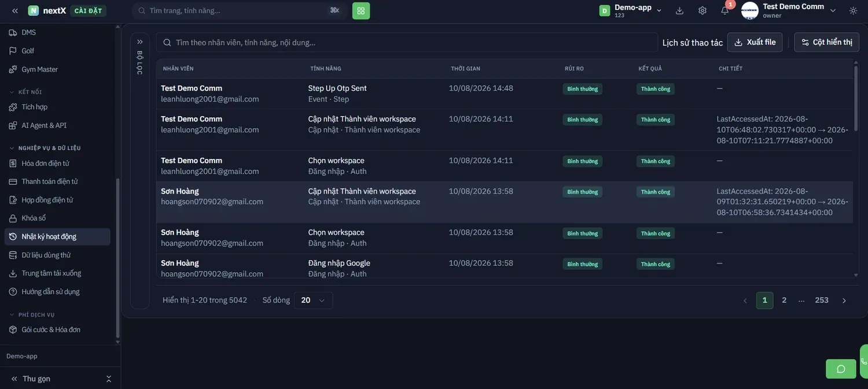Click the nextX logo icon
Screen dimensions: 868x389
click(34, 10)
